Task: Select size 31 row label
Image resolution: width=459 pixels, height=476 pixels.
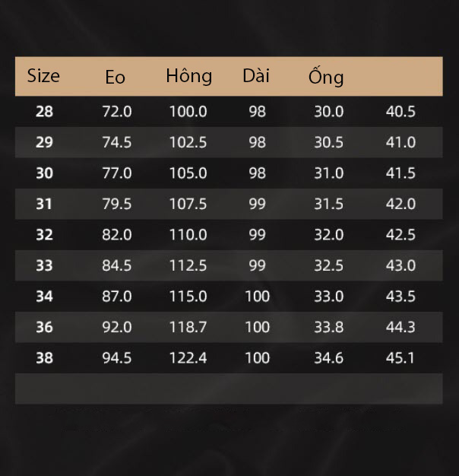Action: (44, 204)
